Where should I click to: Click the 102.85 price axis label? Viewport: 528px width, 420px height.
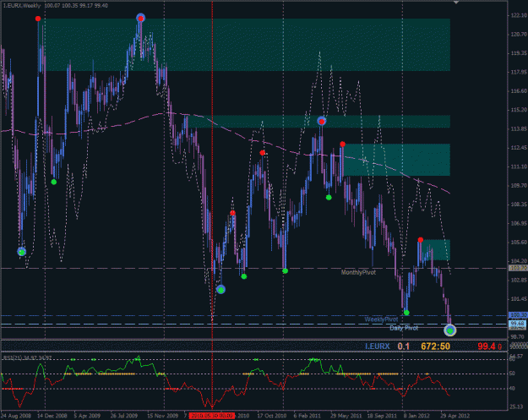[519, 280]
